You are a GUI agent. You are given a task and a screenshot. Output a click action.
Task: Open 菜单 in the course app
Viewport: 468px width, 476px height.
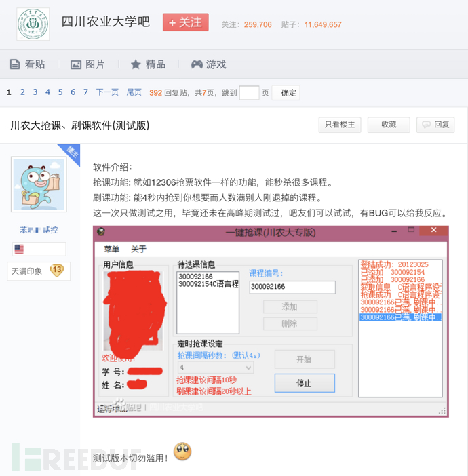click(x=111, y=250)
